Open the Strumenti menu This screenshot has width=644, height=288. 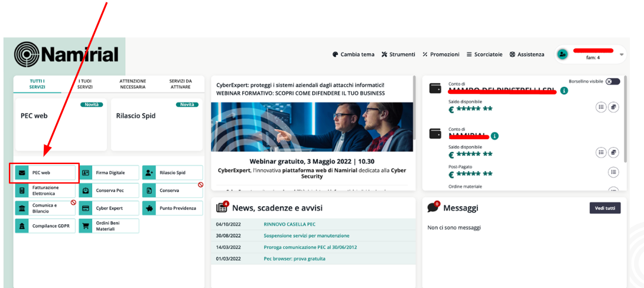coord(398,54)
